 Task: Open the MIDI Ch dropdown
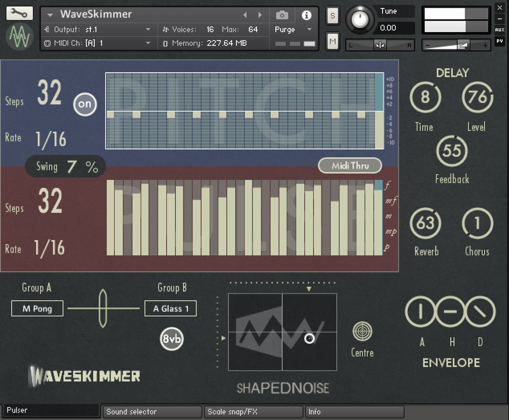pos(148,43)
